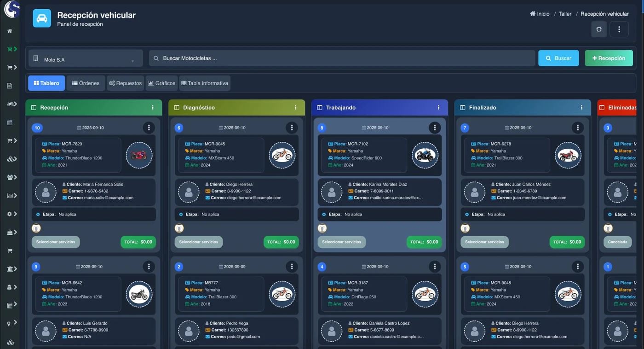Follow the Taller breadcrumb link
644x349 pixels.
point(564,13)
